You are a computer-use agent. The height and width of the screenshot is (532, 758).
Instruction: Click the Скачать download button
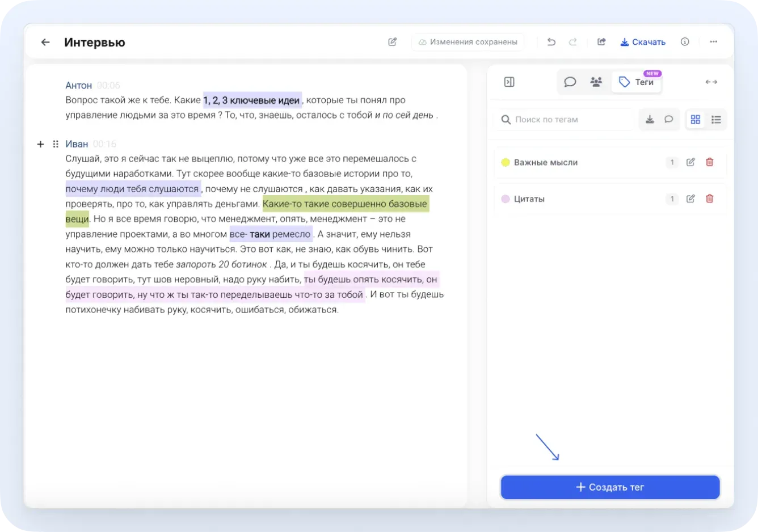pyautogui.click(x=643, y=42)
